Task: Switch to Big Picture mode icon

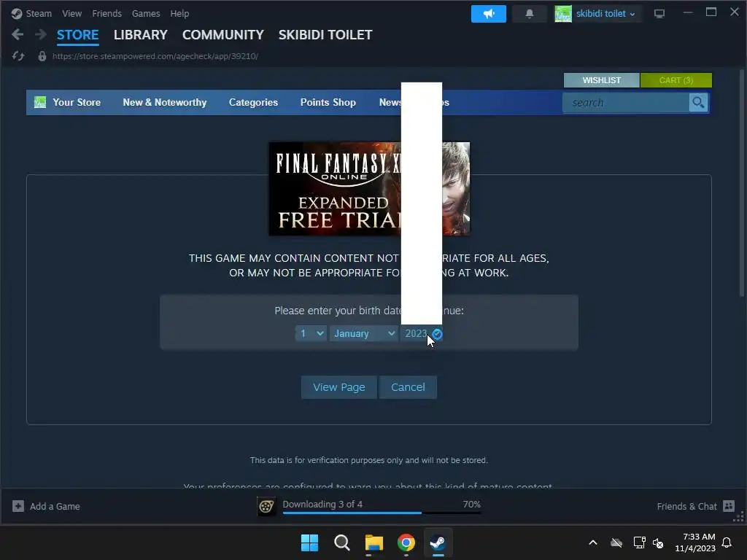Action: (659, 14)
